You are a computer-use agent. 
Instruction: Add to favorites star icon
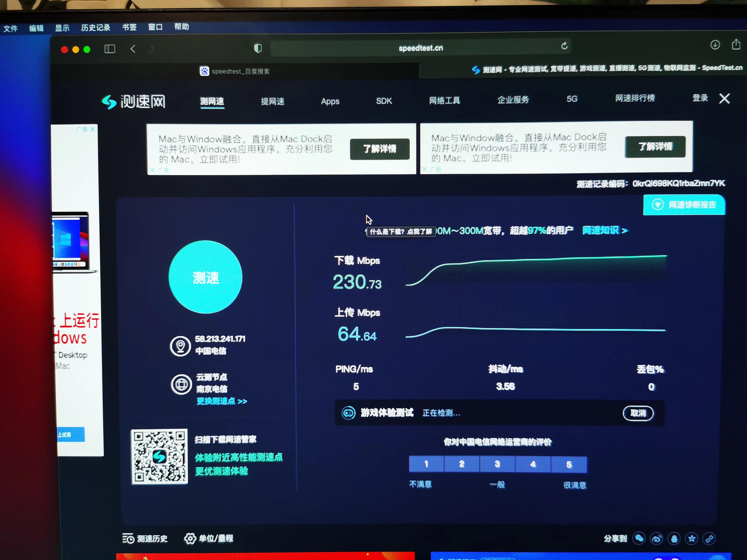(691, 538)
